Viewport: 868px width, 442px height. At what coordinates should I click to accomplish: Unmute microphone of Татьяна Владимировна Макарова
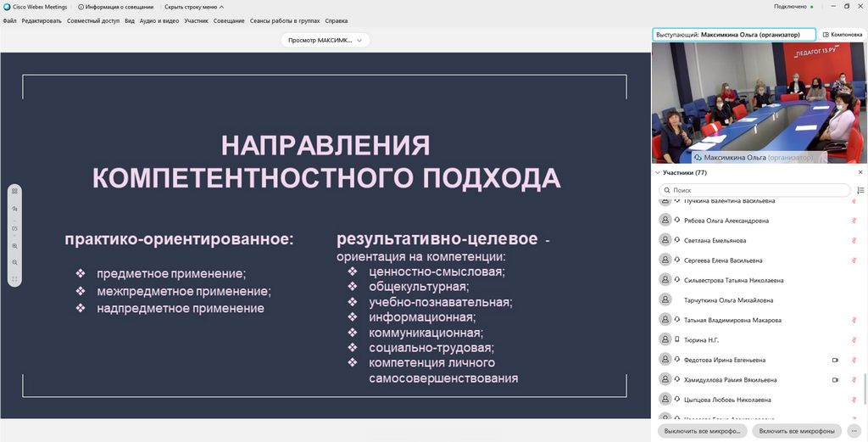click(x=854, y=320)
